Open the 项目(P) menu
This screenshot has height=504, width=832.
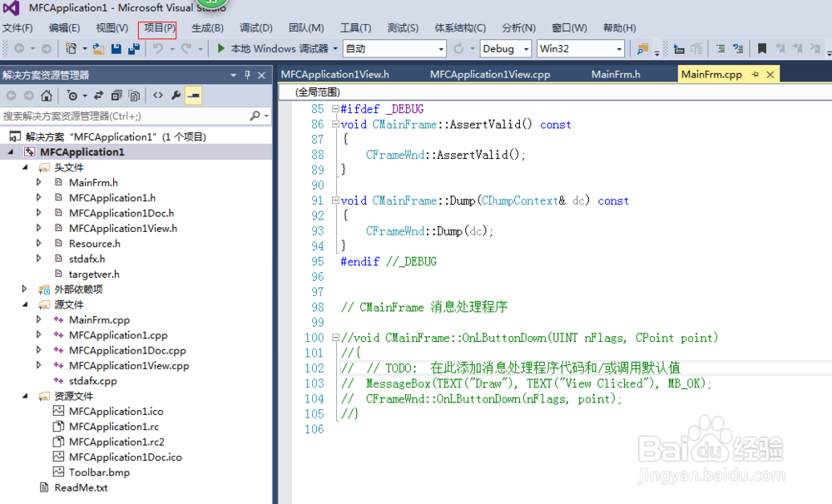160,28
